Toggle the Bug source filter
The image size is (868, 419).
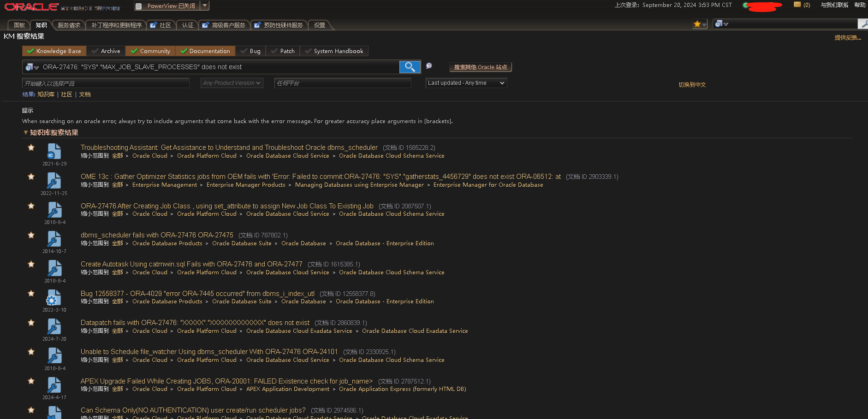(250, 51)
